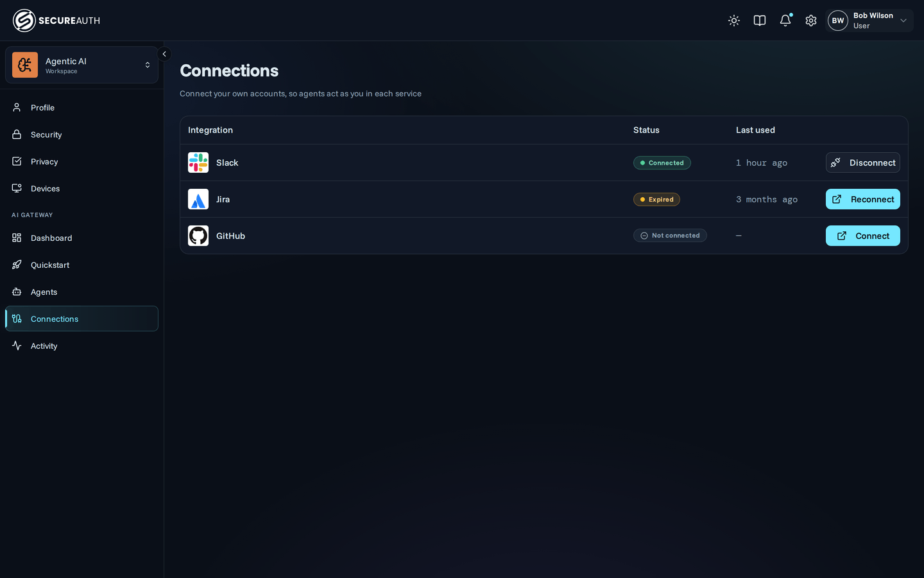This screenshot has width=924, height=578.
Task: Disconnect the Slack integration
Action: tap(862, 162)
